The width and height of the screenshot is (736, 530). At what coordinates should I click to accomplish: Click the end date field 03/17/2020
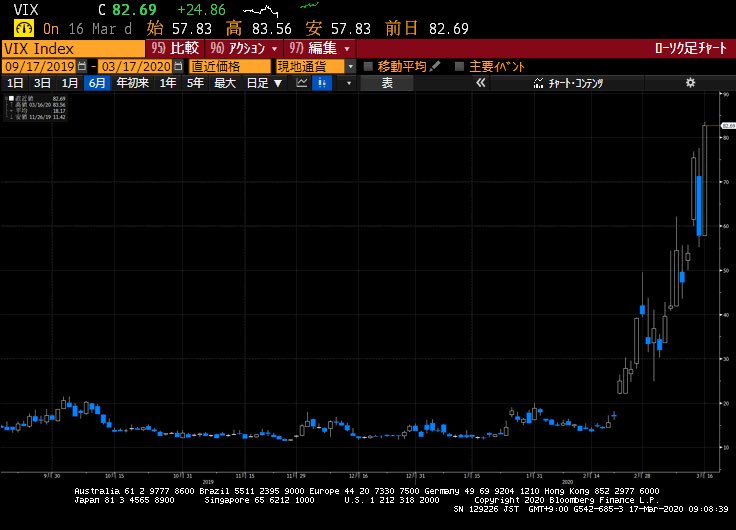(x=136, y=66)
